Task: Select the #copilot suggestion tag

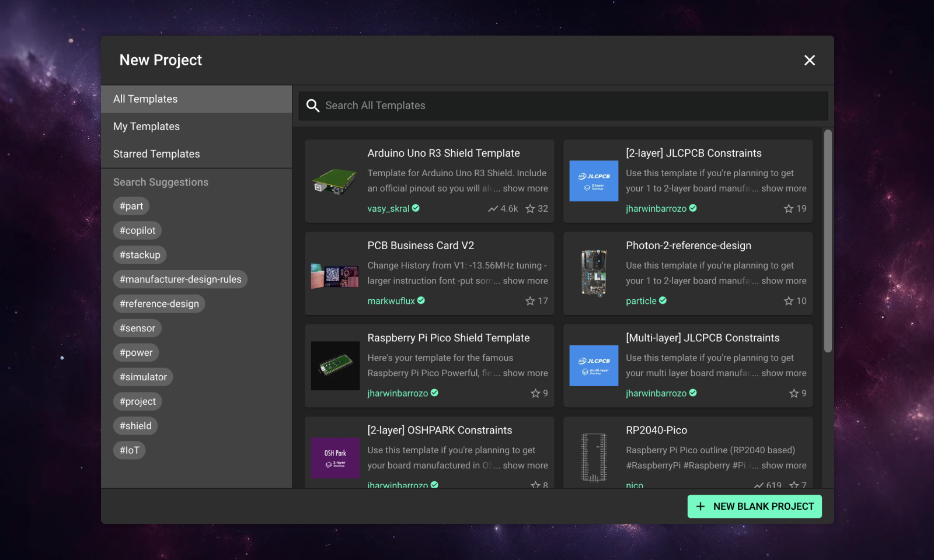Action: [137, 230]
